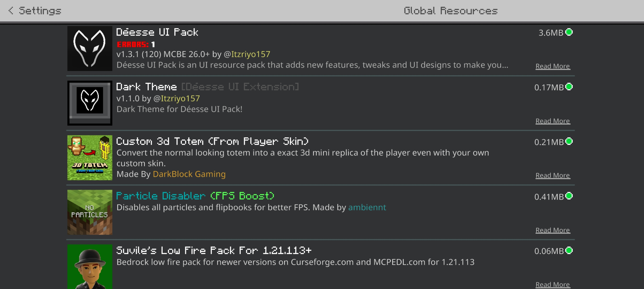Viewport: 644px width, 289px height.
Task: Open Read More for Déesse UI Pack
Action: click(553, 66)
